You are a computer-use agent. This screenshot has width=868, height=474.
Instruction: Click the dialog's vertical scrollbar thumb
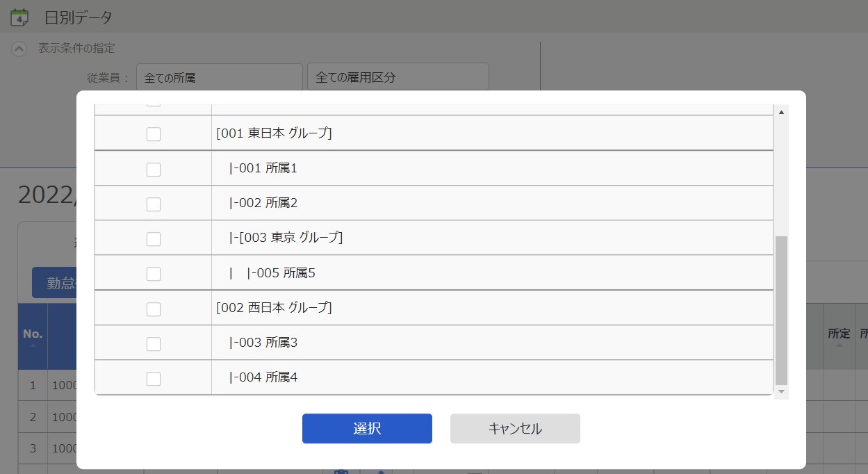click(x=781, y=310)
